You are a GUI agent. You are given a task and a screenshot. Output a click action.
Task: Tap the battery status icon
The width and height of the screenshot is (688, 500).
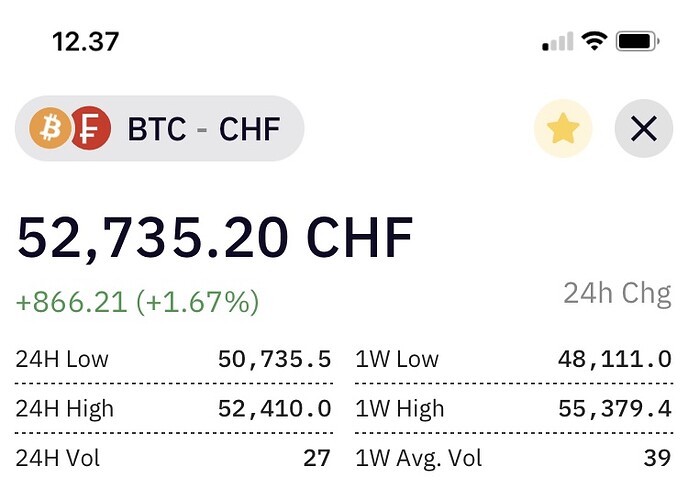coord(638,42)
